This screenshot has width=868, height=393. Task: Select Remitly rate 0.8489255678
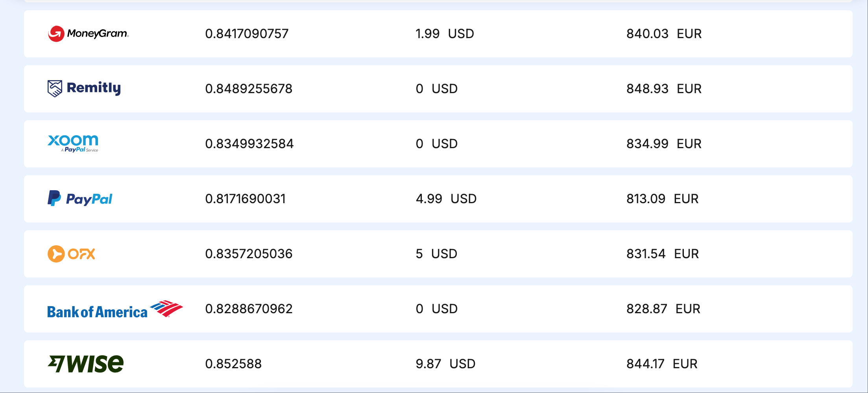[249, 89]
